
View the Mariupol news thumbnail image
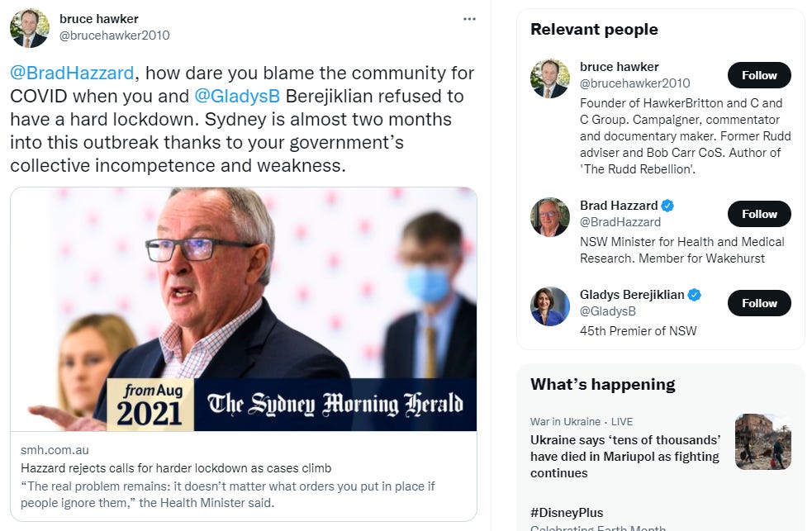coord(762,442)
